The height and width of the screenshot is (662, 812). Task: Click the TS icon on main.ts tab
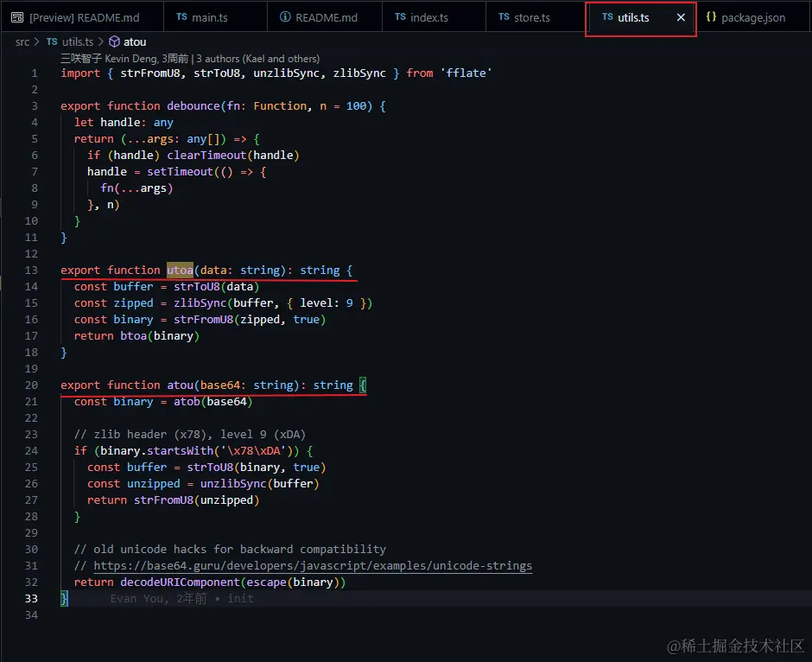point(181,17)
